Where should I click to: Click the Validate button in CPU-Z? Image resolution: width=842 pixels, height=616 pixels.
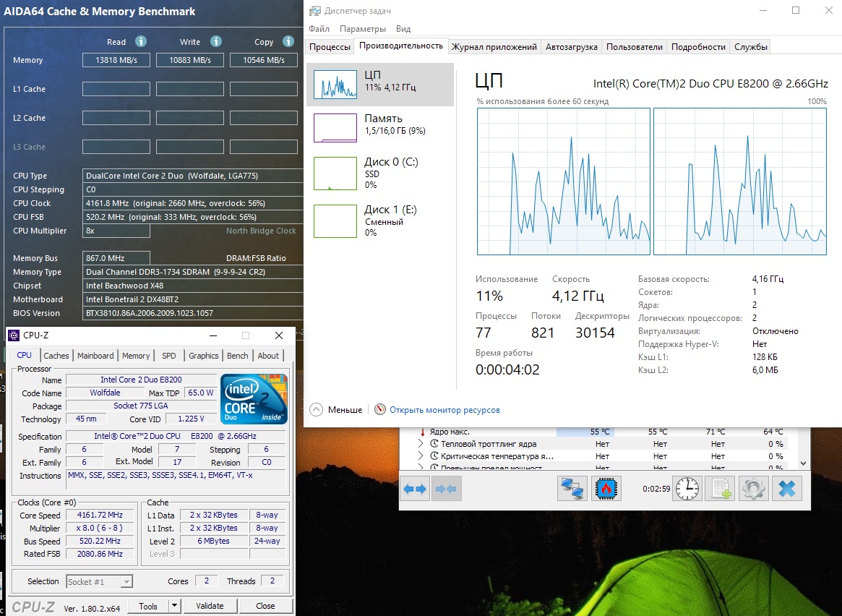click(210, 606)
